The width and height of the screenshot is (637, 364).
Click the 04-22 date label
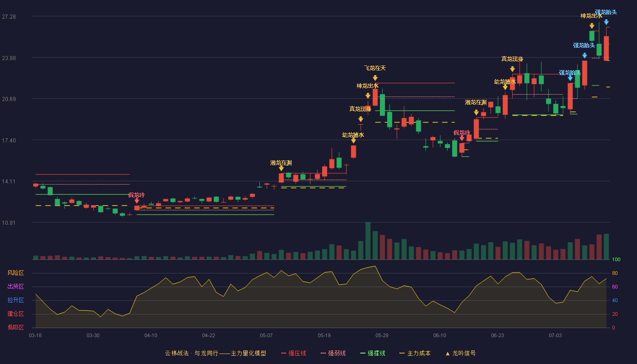pos(208,335)
